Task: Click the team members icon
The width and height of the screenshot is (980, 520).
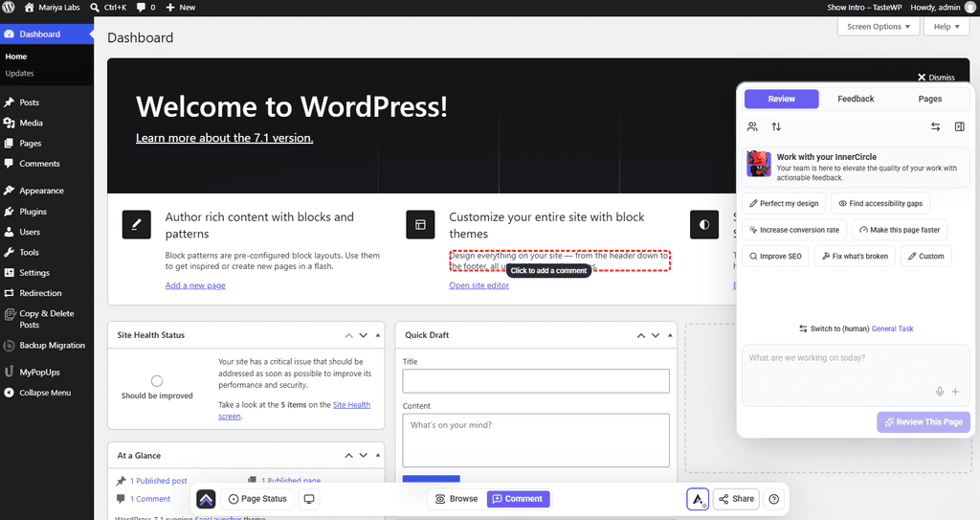Action: pyautogui.click(x=752, y=126)
